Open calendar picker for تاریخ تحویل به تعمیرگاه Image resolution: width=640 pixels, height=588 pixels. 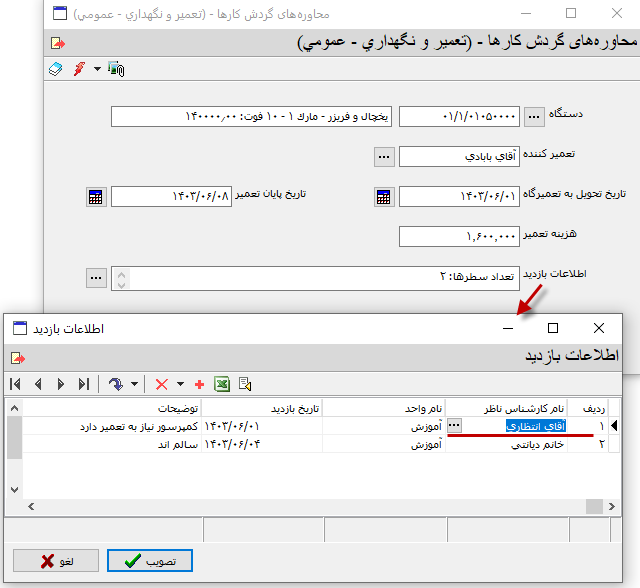[x=383, y=197]
